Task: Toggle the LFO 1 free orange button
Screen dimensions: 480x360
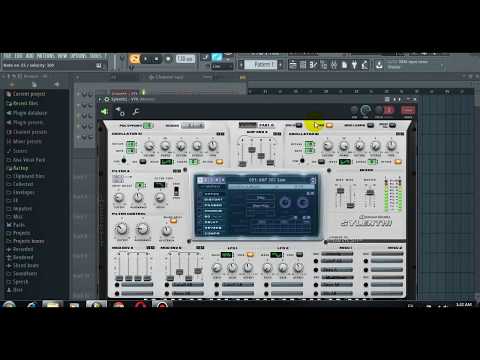Action: [x=250, y=255]
